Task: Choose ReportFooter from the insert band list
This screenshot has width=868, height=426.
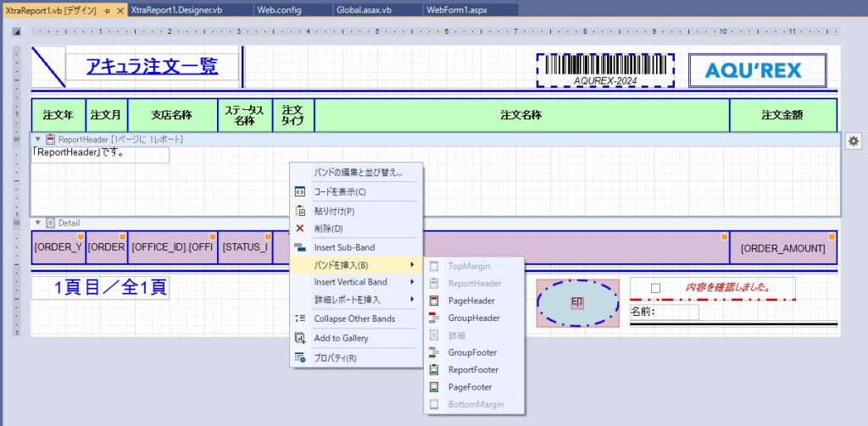Action: (473, 369)
